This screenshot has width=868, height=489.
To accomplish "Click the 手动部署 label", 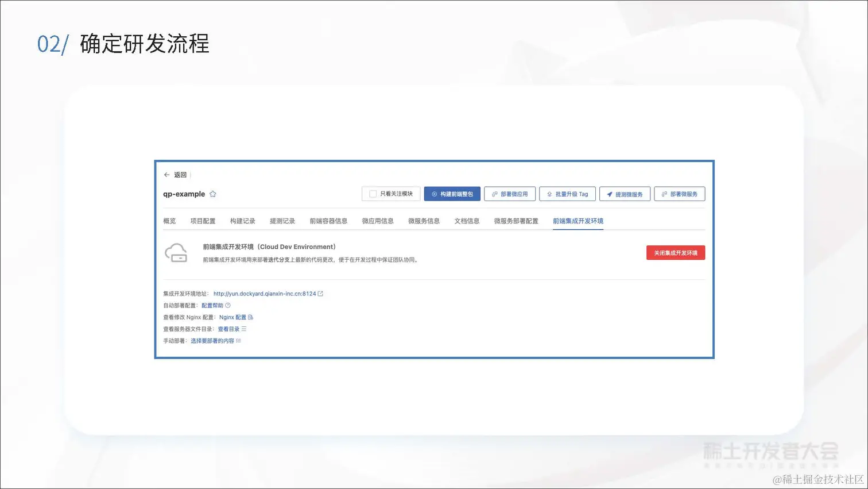I will click(175, 341).
